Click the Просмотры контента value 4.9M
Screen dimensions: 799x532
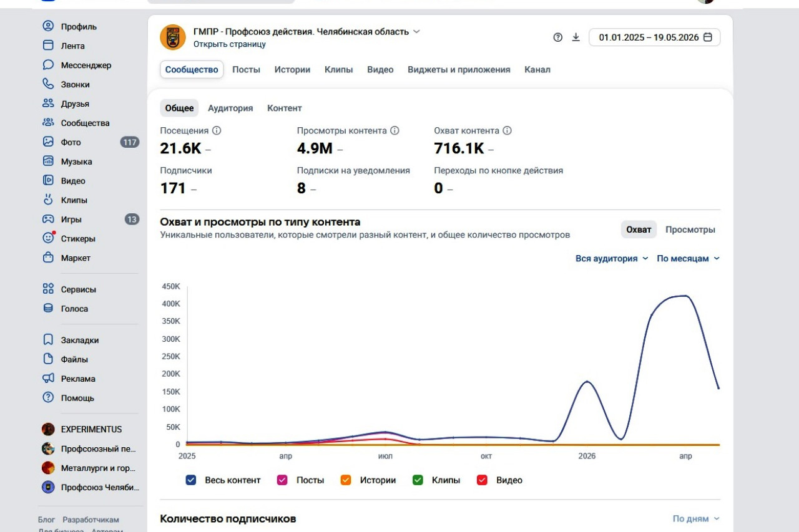(315, 148)
